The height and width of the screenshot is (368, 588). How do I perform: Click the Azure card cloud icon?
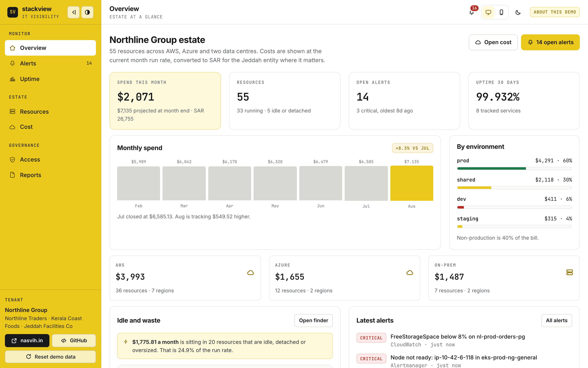[410, 273]
